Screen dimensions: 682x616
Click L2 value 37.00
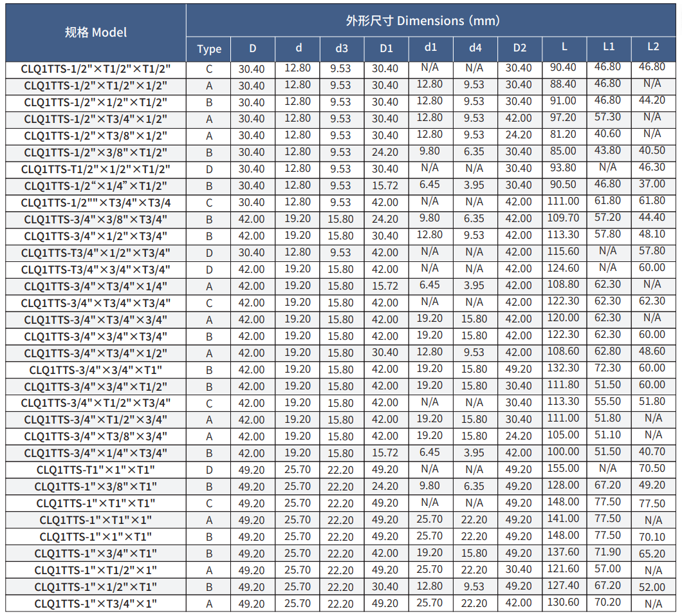pos(652,185)
